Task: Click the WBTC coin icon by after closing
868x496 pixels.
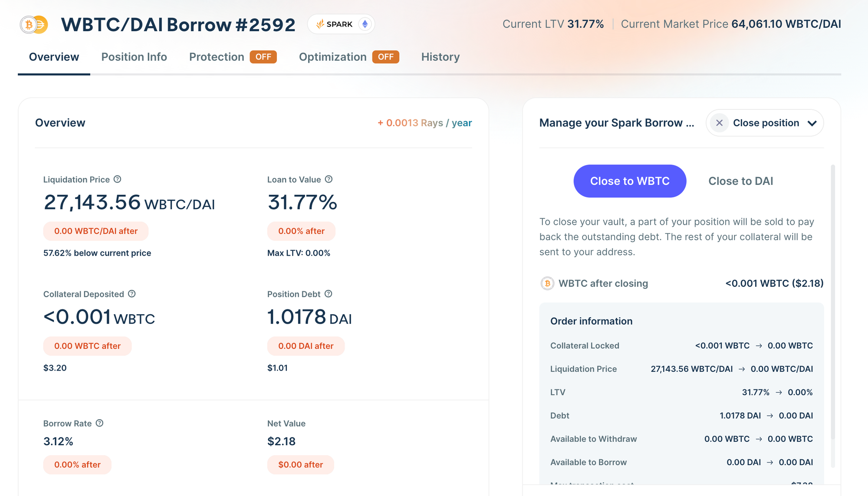Action: (x=547, y=283)
